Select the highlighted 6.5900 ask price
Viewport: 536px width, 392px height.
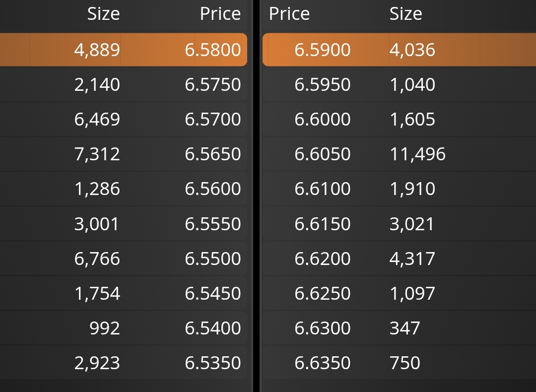pyautogui.click(x=323, y=50)
